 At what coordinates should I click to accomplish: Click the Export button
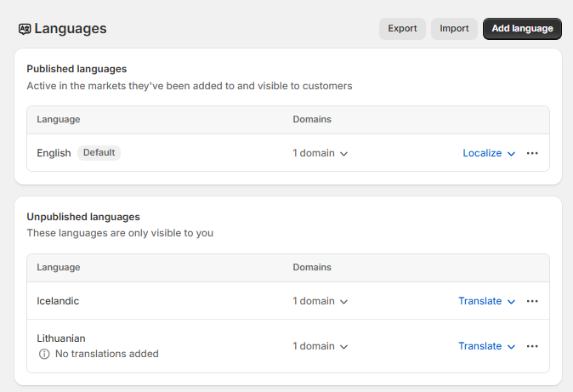pyautogui.click(x=402, y=29)
